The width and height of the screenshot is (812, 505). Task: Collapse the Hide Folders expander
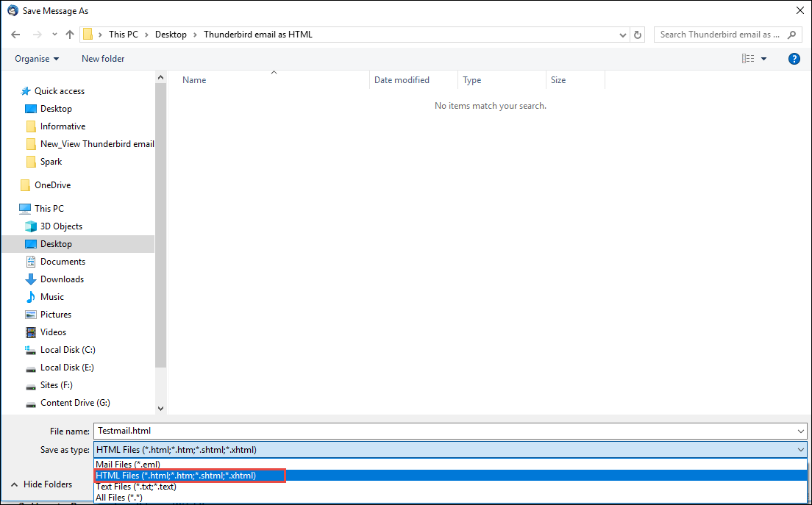coord(41,484)
